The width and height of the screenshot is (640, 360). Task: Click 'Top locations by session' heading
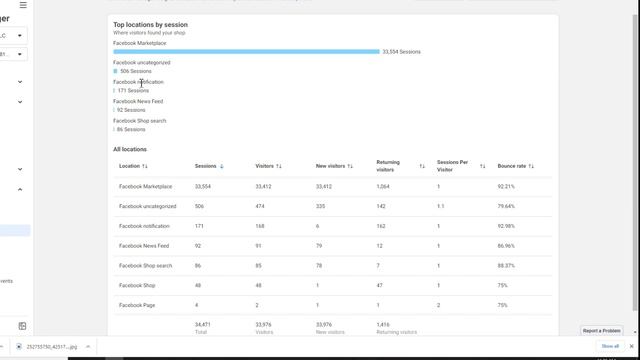tap(150, 25)
